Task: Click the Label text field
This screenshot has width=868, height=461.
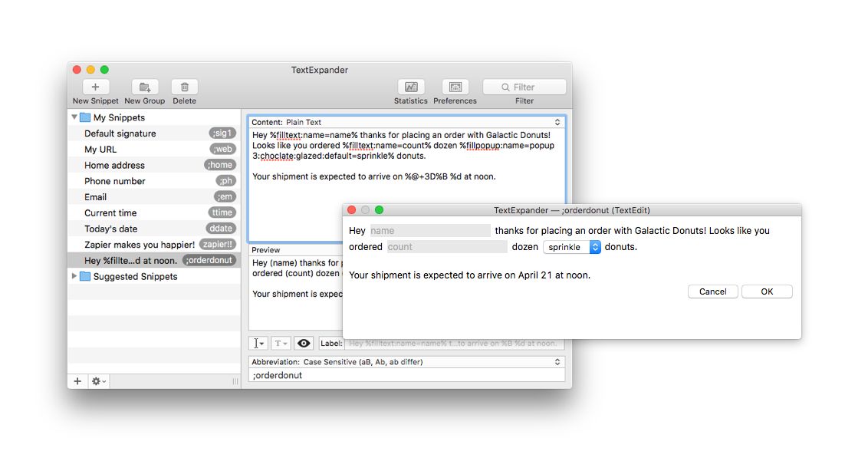Action: click(455, 344)
